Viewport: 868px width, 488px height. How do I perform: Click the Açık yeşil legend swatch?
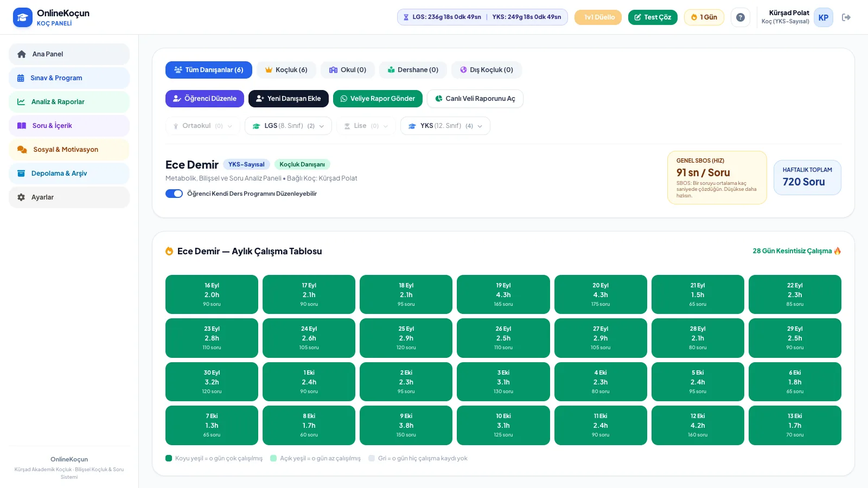pos(273,458)
